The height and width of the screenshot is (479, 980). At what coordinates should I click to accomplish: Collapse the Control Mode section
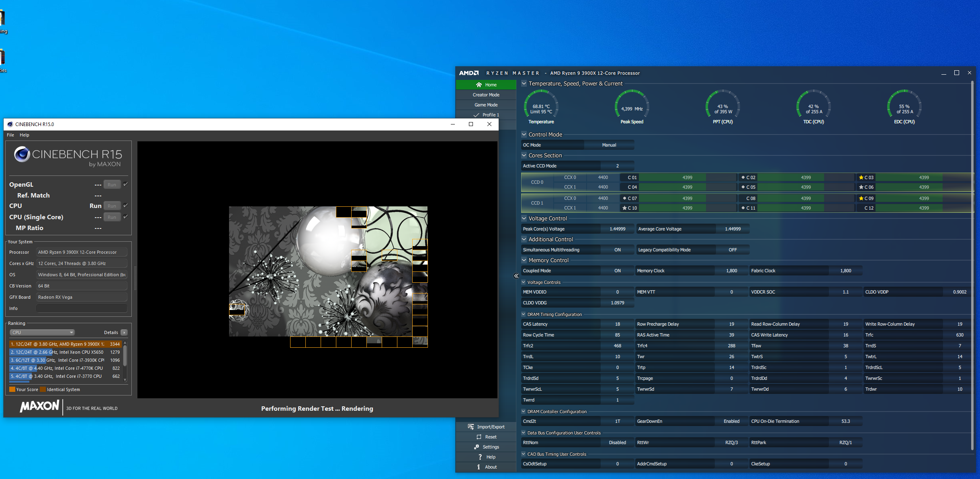point(524,135)
